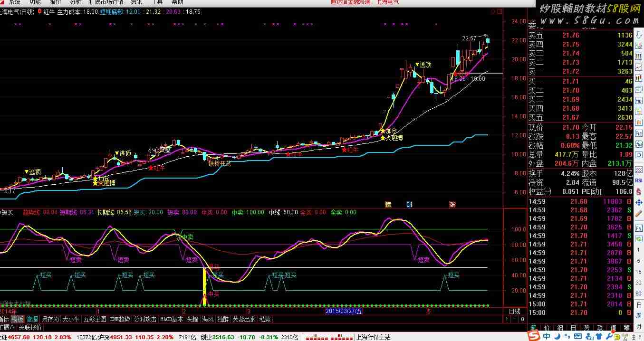
Task: Apply the MACD基本 template
Action: click(x=172, y=319)
